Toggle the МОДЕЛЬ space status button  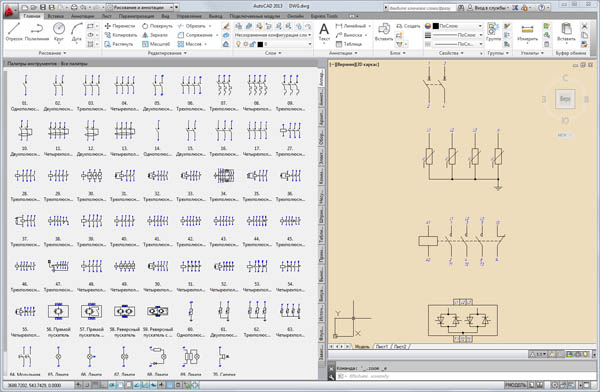[515, 385]
